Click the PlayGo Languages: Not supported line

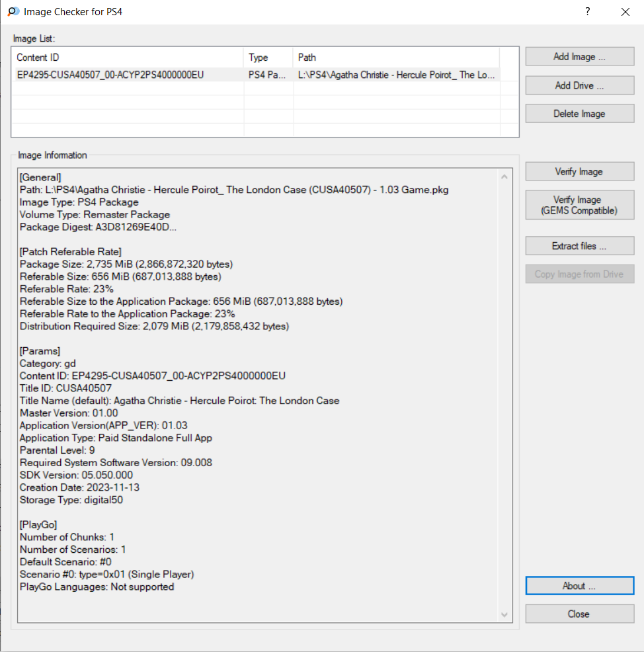click(x=97, y=587)
